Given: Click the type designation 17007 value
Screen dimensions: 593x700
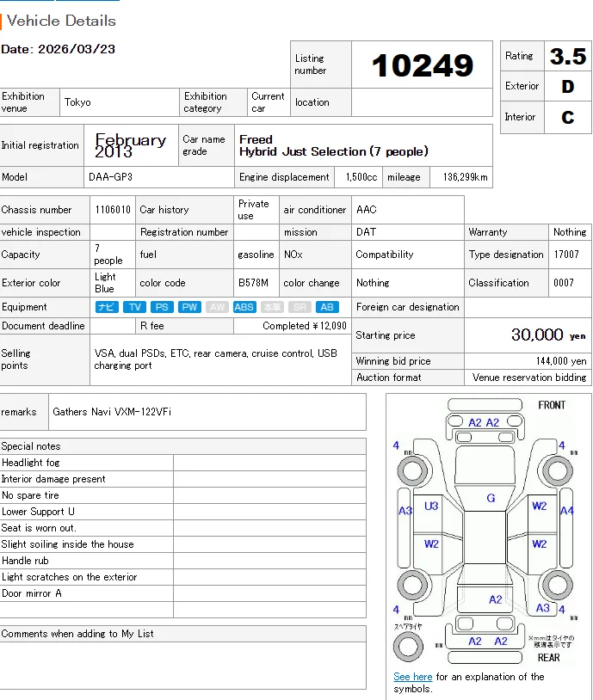Looking at the screenshot, I should point(566,255).
